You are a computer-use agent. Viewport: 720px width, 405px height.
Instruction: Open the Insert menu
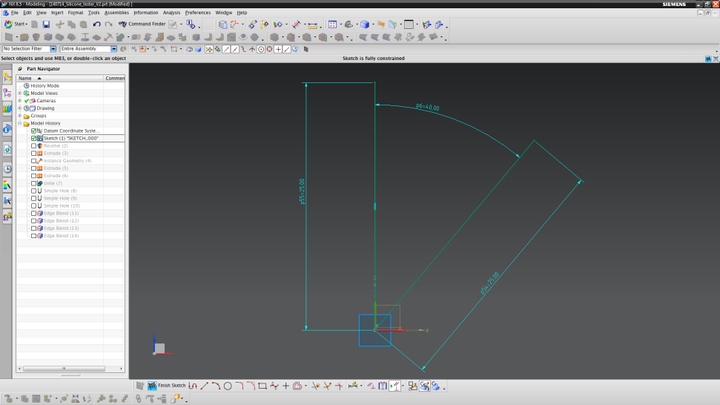coord(57,12)
